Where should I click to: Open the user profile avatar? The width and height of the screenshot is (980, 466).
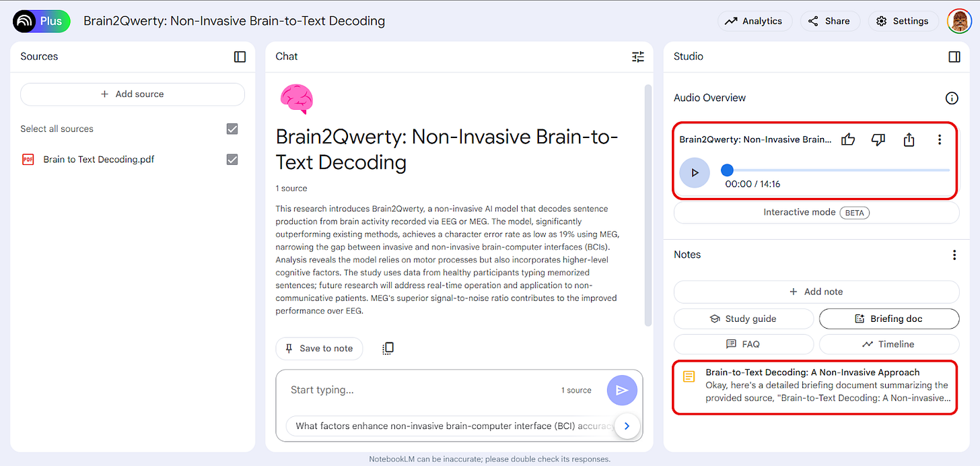click(x=958, y=22)
